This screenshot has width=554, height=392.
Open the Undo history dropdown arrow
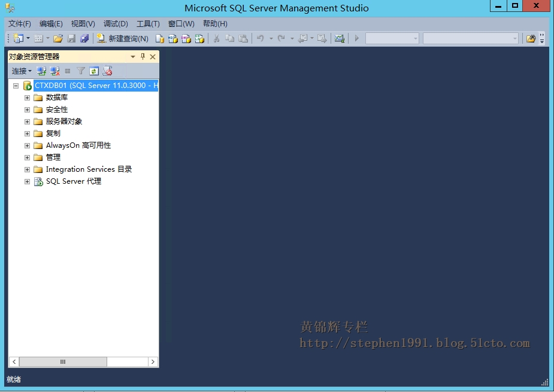click(x=271, y=38)
